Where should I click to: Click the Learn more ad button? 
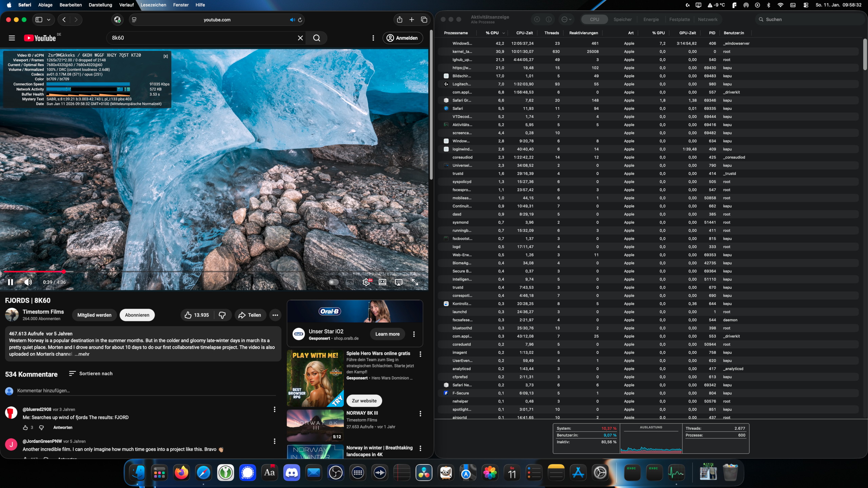pyautogui.click(x=387, y=334)
